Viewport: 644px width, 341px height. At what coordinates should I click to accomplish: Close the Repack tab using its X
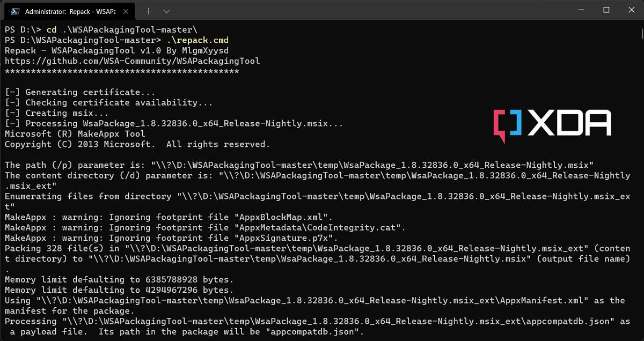coord(126,10)
